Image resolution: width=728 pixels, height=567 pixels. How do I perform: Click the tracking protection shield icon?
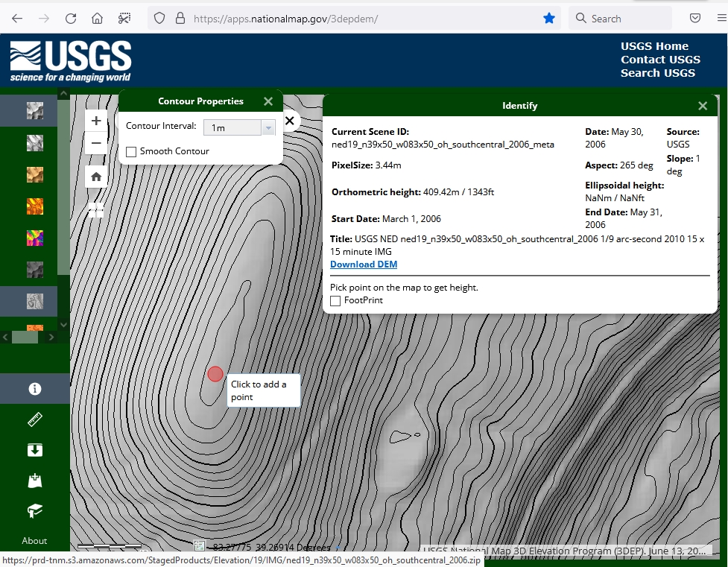coord(159,19)
